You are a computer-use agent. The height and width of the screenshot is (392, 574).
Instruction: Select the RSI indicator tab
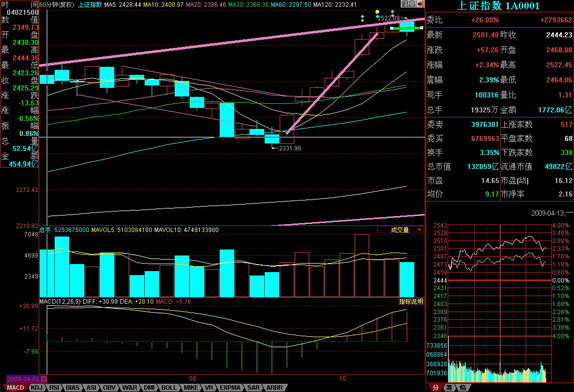[55, 388]
